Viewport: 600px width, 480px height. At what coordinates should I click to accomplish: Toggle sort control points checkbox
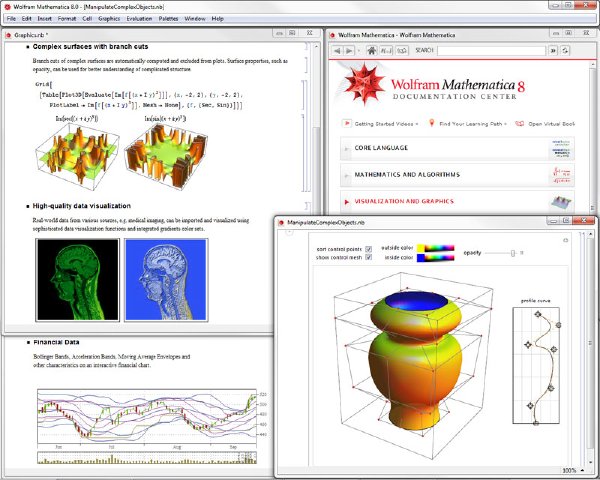pos(368,249)
